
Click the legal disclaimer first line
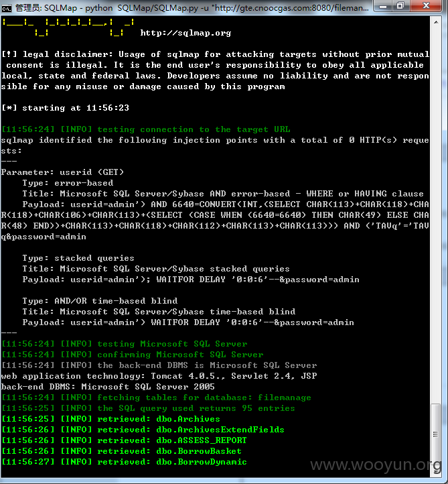coord(215,54)
